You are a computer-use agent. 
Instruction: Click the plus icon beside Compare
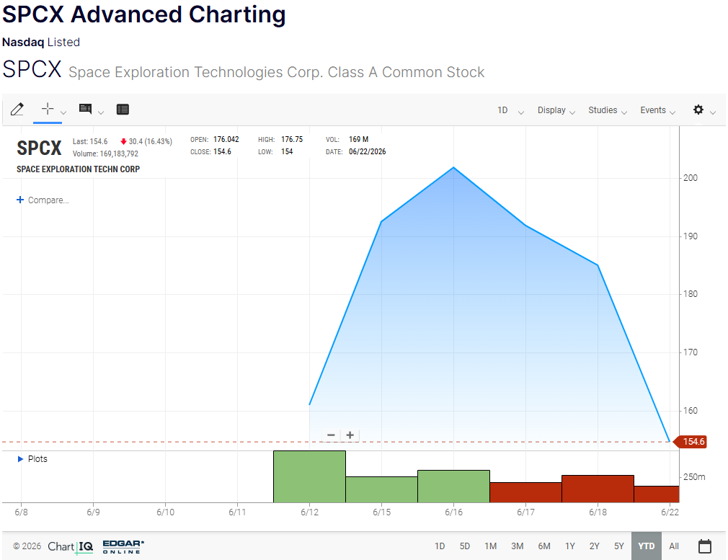20,200
